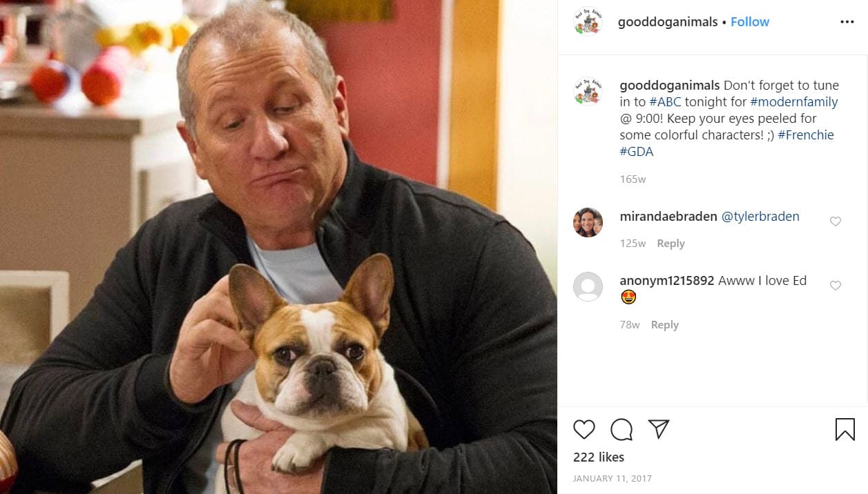Image resolution: width=868 pixels, height=494 pixels.
Task: Save post with the bookmark icon
Action: pos(845,429)
